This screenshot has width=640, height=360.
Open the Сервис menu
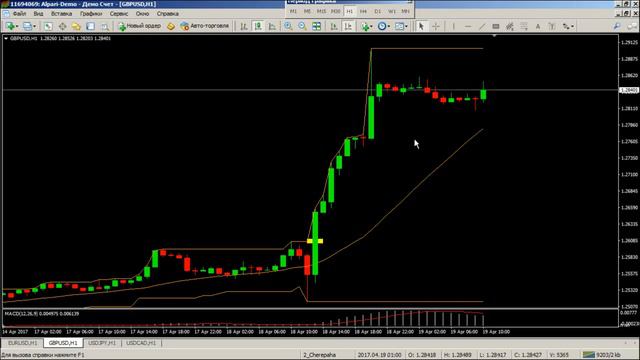click(119, 13)
